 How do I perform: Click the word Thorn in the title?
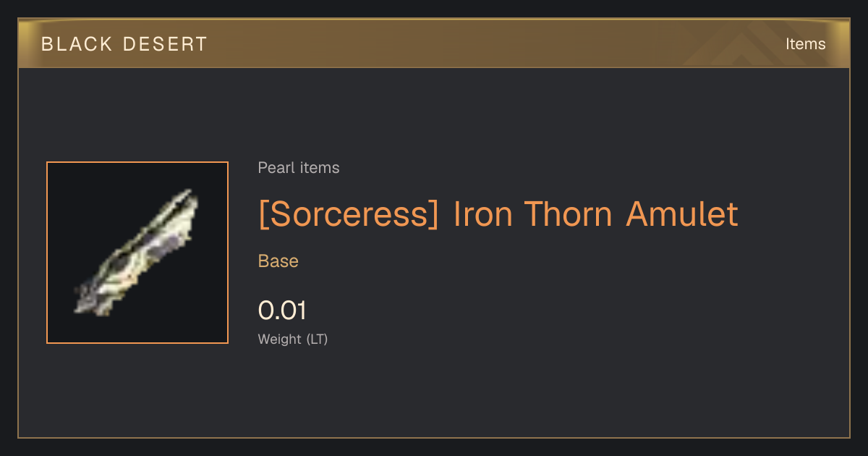[569, 214]
